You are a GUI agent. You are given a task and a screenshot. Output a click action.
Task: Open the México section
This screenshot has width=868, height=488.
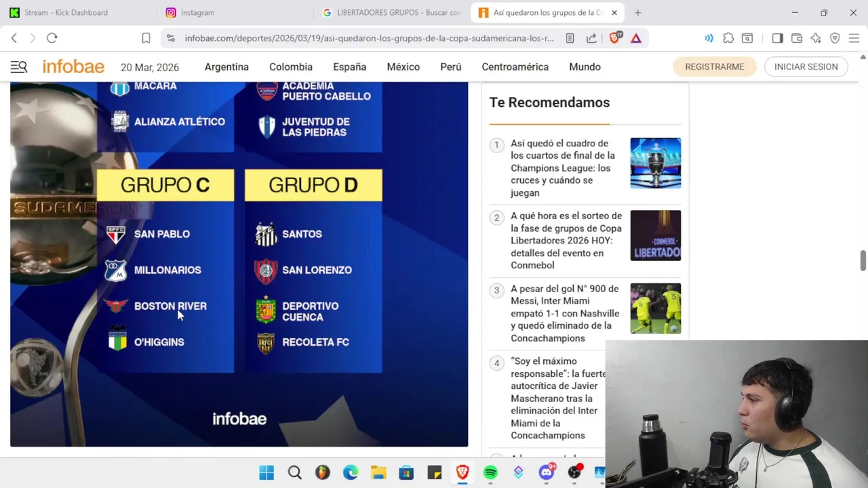[403, 66]
